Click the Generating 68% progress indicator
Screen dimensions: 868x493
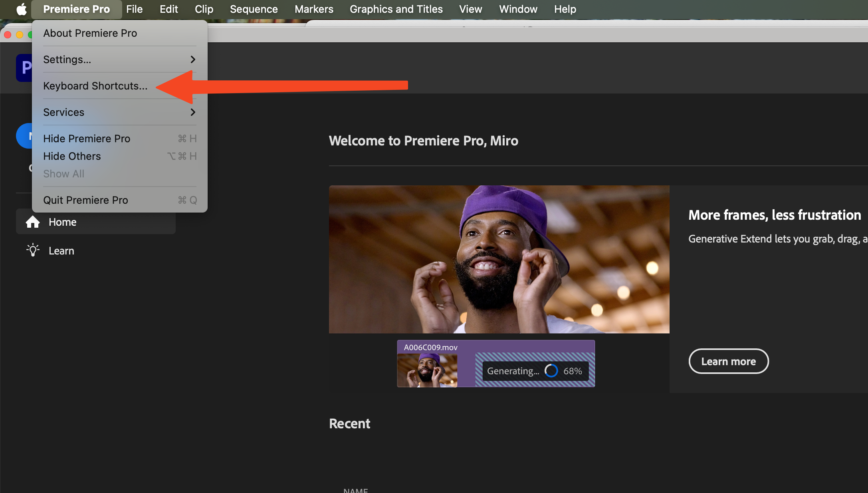click(x=535, y=371)
